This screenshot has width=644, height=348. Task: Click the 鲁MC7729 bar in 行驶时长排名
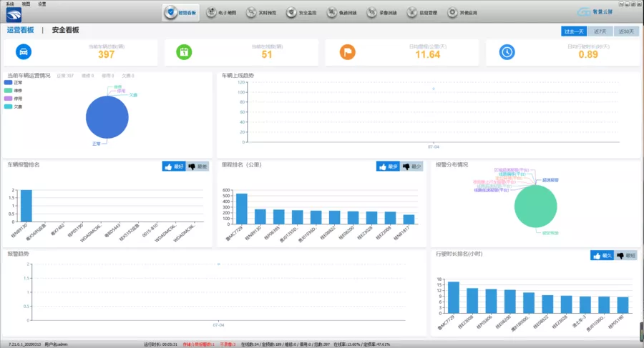[x=454, y=297]
